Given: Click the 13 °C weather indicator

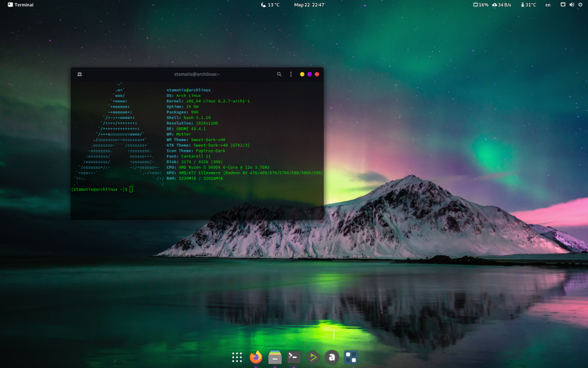Looking at the screenshot, I should point(270,4).
